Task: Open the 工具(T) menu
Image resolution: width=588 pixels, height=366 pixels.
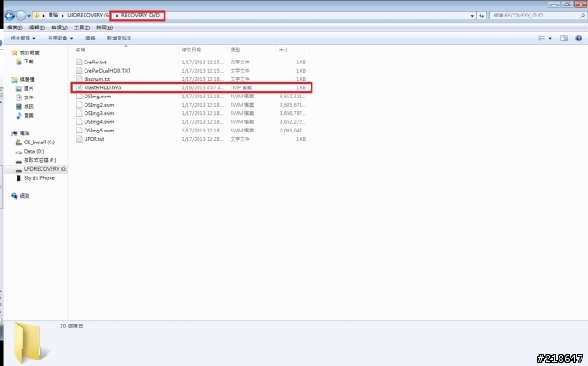Action: coord(82,28)
